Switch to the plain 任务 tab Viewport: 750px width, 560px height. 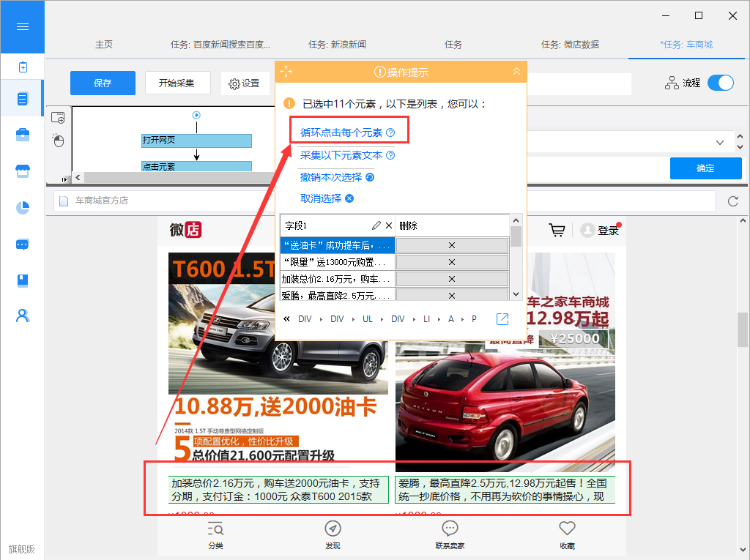click(453, 45)
